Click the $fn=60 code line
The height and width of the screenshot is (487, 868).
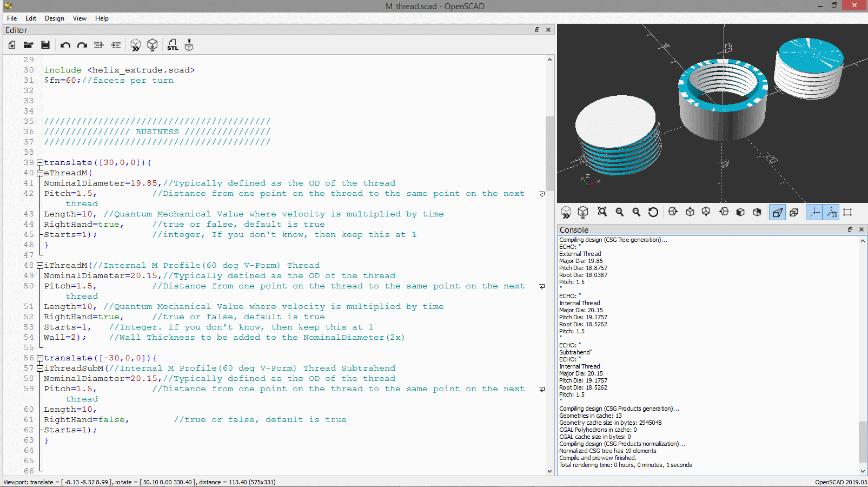click(109, 81)
